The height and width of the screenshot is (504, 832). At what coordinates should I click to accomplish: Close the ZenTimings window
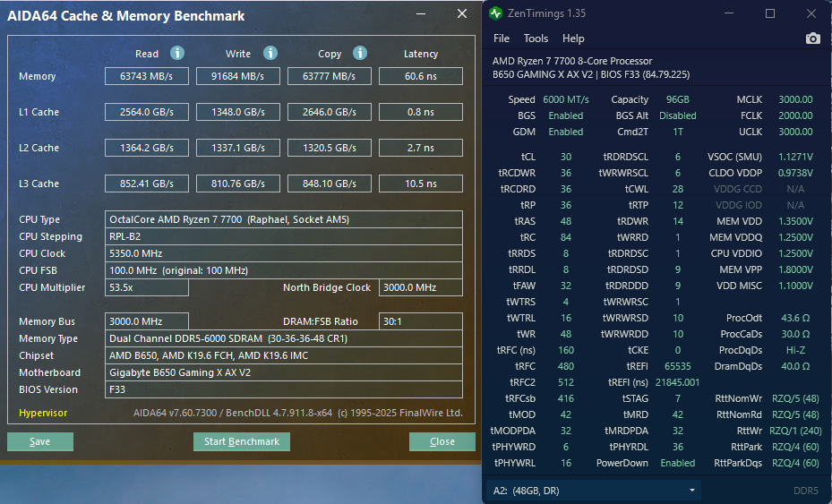pyautogui.click(x=811, y=13)
